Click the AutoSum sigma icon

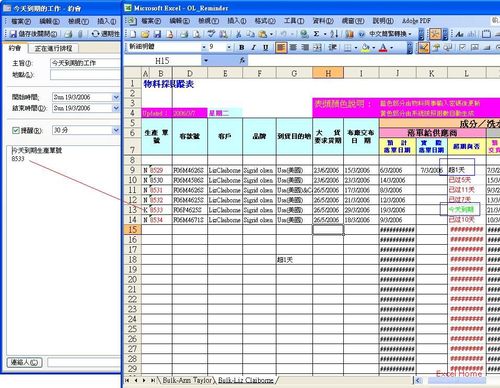(x=316, y=34)
